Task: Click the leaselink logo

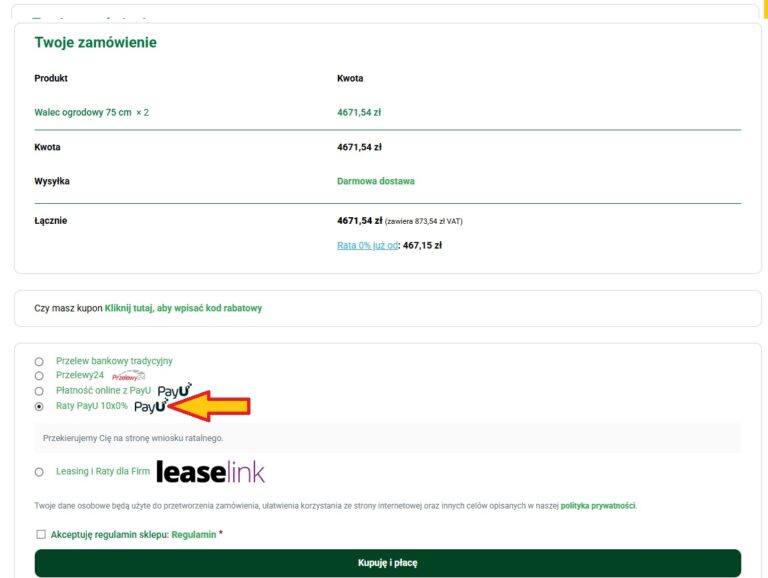Action: (210, 471)
